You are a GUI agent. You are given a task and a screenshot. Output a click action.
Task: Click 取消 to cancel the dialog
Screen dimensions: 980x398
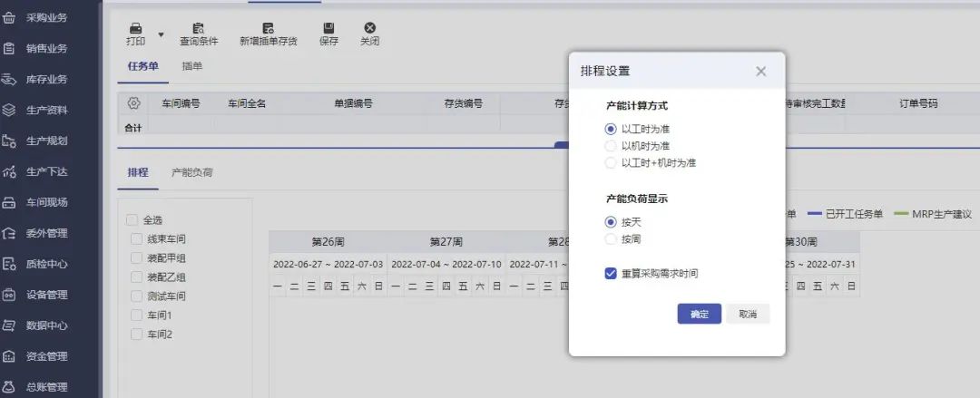point(748,314)
